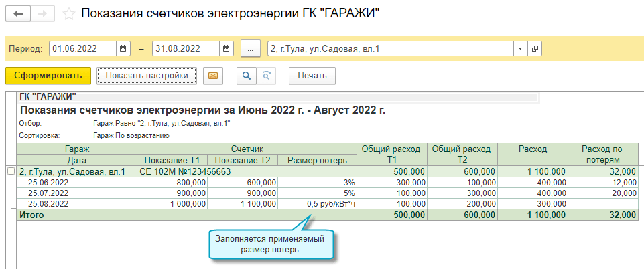Click expense 300,000 in the 25.08.2022 row
The width and height of the screenshot is (644, 269).
click(x=533, y=203)
